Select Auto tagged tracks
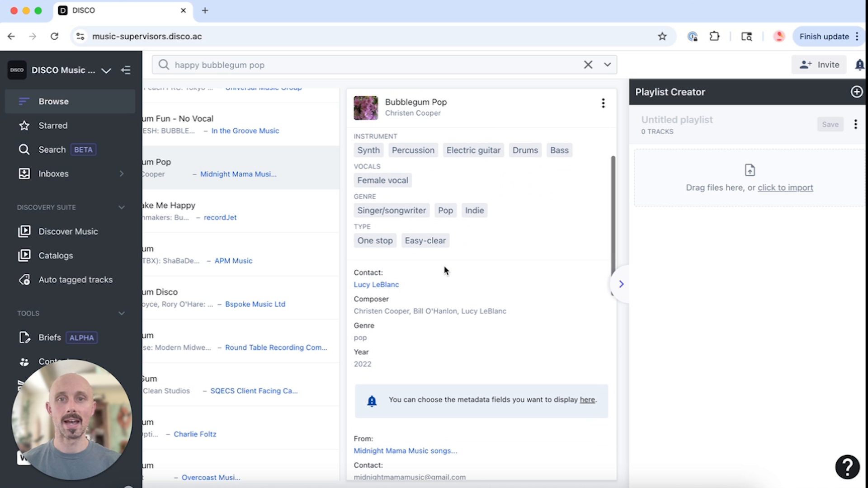Image resolution: width=868 pixels, height=488 pixels. coord(75,279)
